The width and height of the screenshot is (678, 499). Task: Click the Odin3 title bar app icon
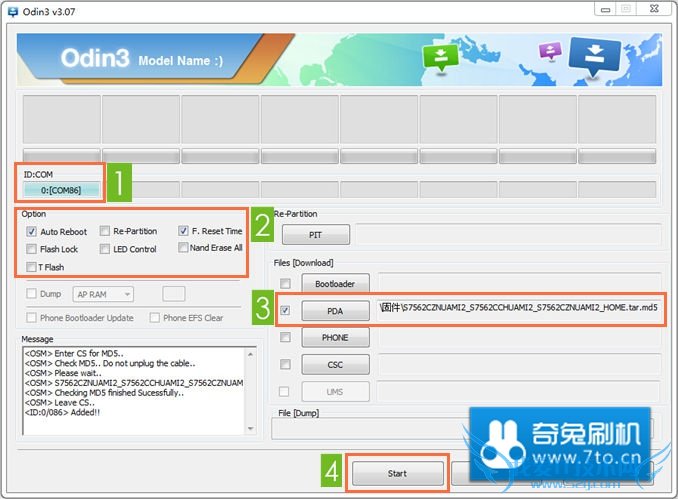[x=13, y=12]
